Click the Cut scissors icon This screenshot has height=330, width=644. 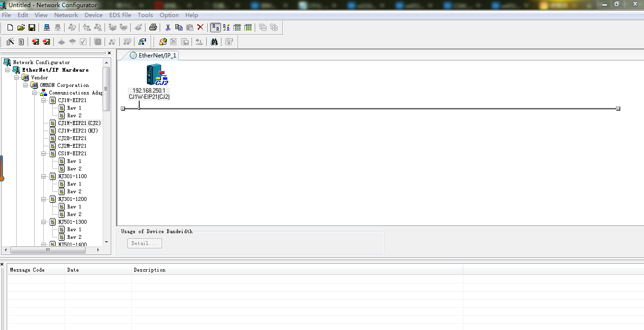click(168, 28)
